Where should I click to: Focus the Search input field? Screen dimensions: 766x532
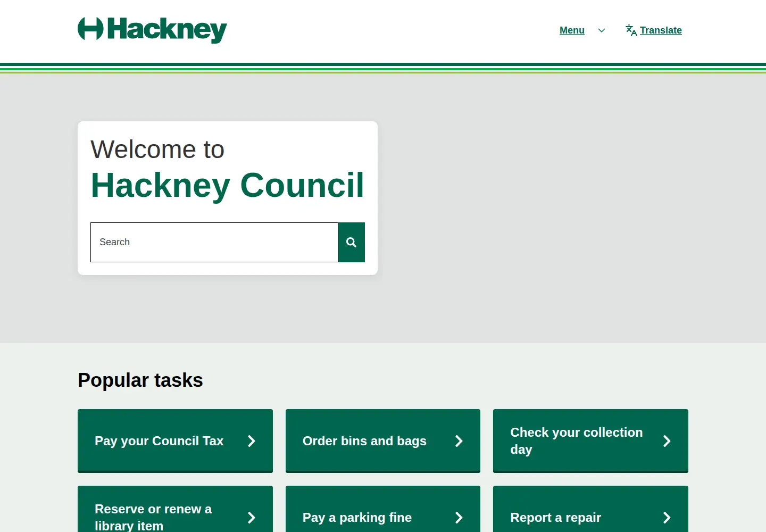point(214,242)
